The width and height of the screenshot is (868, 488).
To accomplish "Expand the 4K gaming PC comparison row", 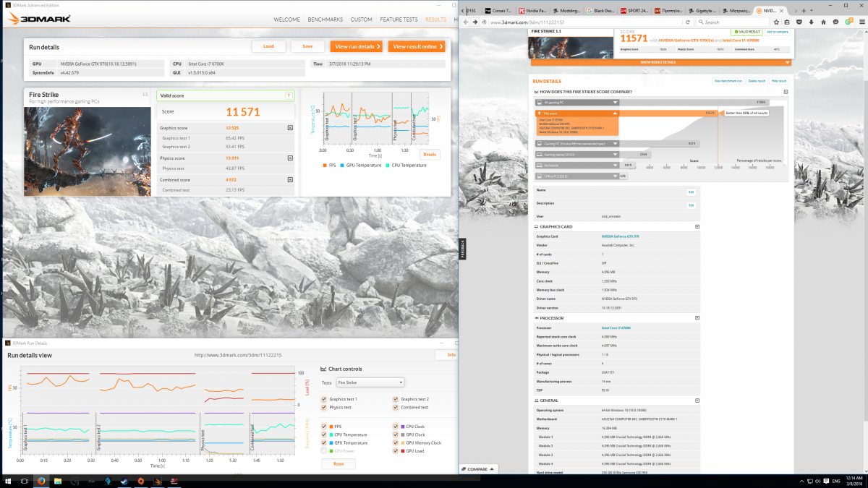I will (x=576, y=103).
